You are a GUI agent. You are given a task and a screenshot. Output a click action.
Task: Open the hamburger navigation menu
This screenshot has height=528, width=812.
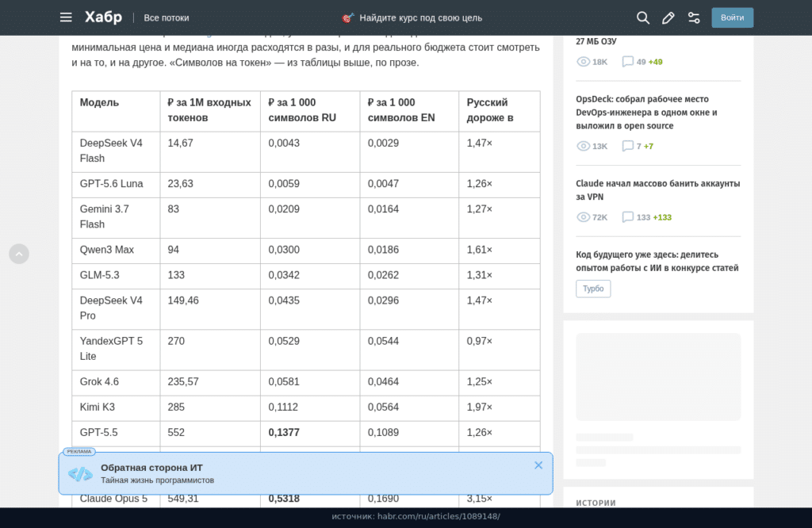click(66, 17)
